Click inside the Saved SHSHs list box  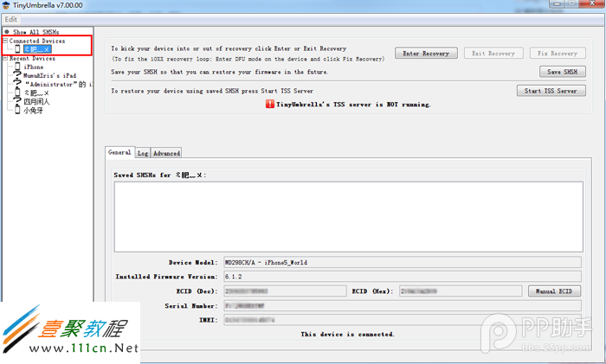[349, 217]
